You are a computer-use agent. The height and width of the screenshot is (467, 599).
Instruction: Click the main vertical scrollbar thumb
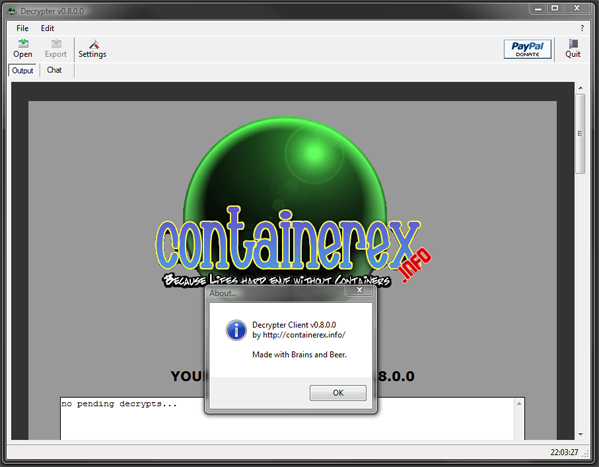pos(580,134)
